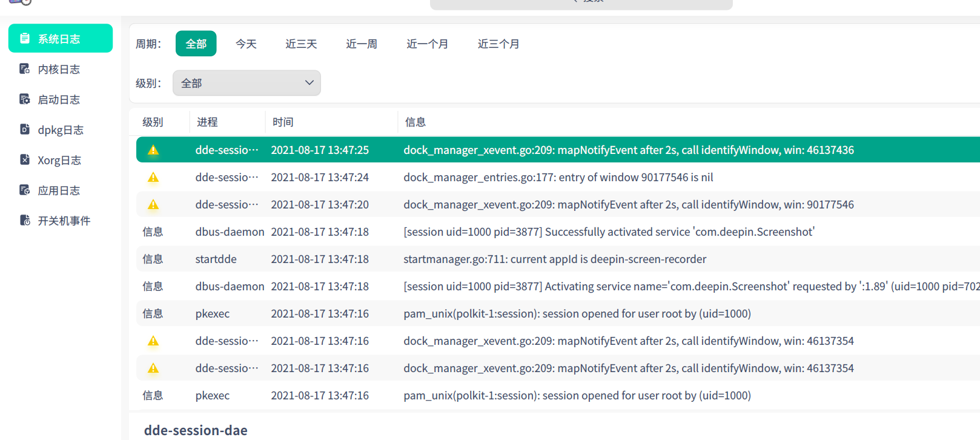The width and height of the screenshot is (980, 440).
Task: Click the timestamp 2021-08-17 13:47:25
Action: [320, 150]
